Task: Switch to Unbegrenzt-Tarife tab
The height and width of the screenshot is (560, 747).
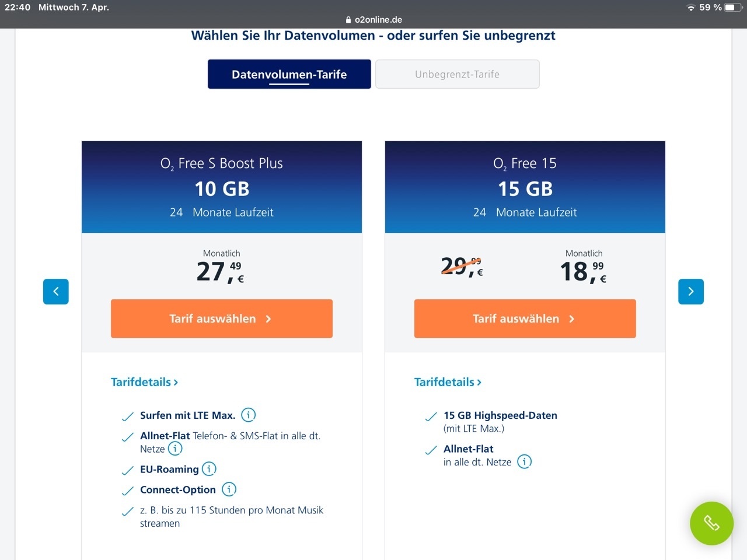Action: click(458, 74)
